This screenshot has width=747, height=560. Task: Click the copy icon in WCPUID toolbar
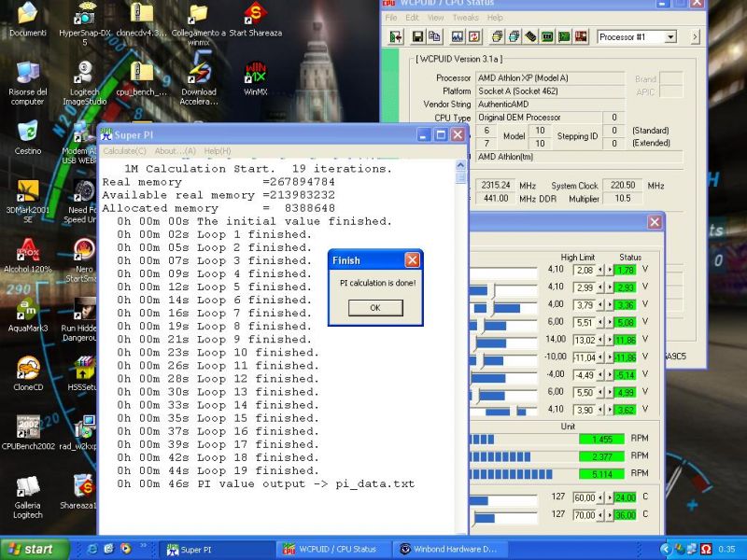pos(434,36)
